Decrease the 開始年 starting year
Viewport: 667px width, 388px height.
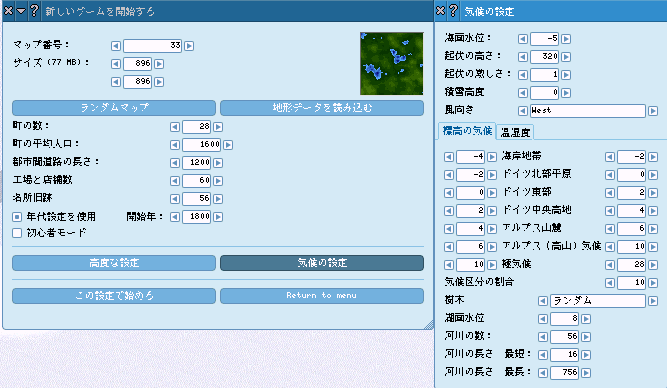175,217
